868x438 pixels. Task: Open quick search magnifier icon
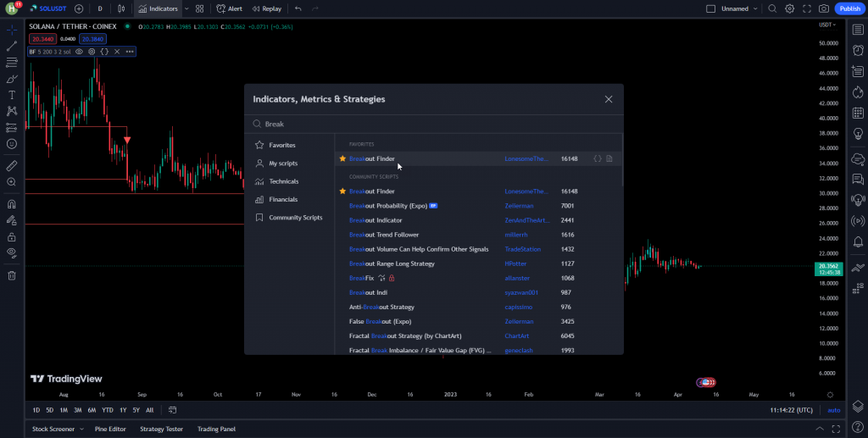[x=772, y=8]
